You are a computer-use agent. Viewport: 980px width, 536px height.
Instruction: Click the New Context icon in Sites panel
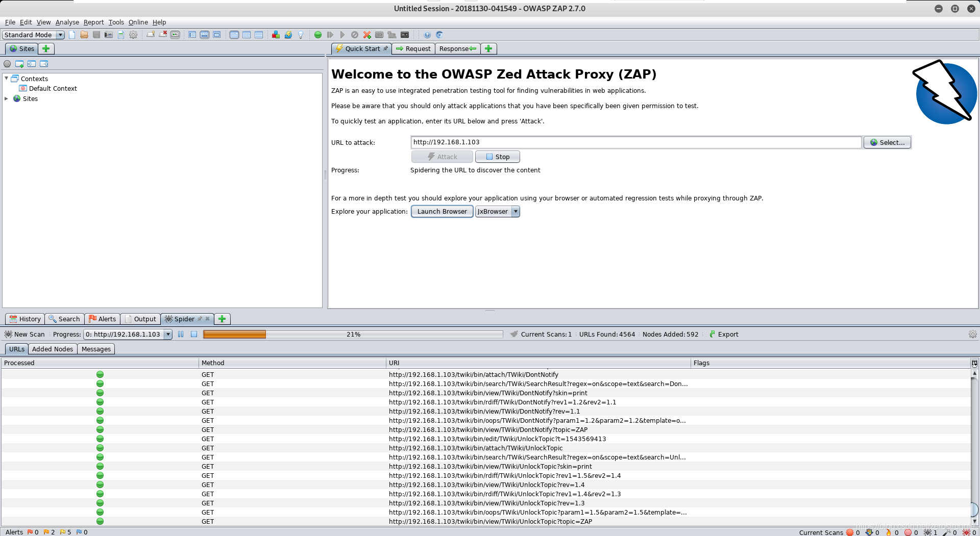coord(19,64)
